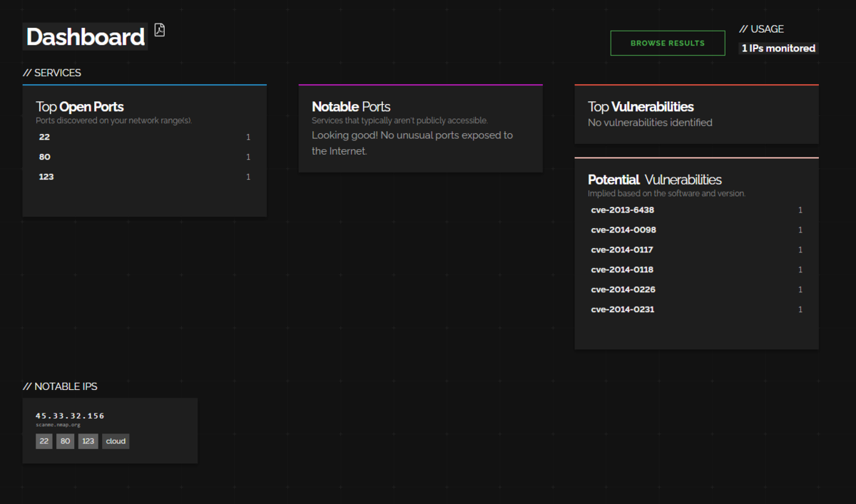Select the cve-2014-0098 vulnerability

(696, 230)
